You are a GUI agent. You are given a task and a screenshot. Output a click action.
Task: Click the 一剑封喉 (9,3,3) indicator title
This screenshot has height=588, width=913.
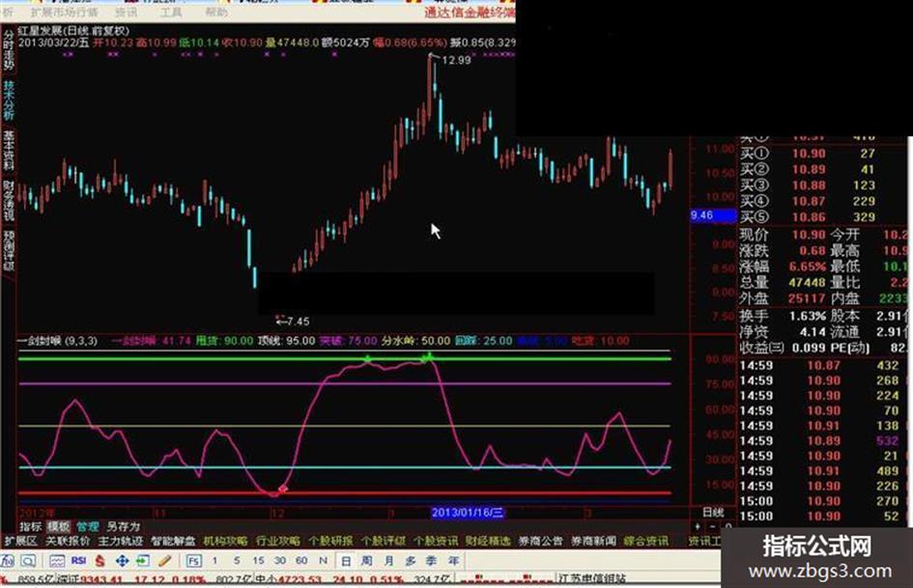58,341
